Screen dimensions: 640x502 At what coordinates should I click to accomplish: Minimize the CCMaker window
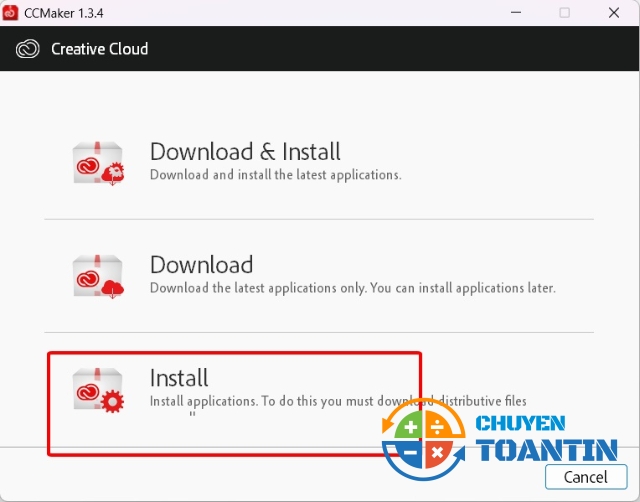coord(516,13)
